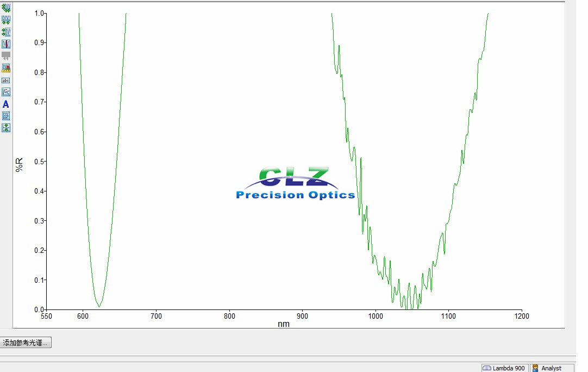This screenshot has height=372, width=588.
Task: Activate the vertical cursor tool
Action: (x=5, y=44)
